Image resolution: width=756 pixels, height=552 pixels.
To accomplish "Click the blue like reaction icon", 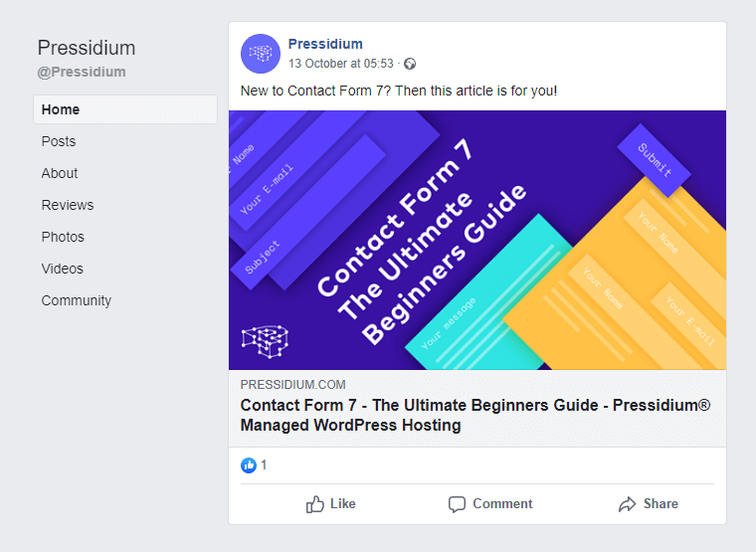I will point(249,465).
